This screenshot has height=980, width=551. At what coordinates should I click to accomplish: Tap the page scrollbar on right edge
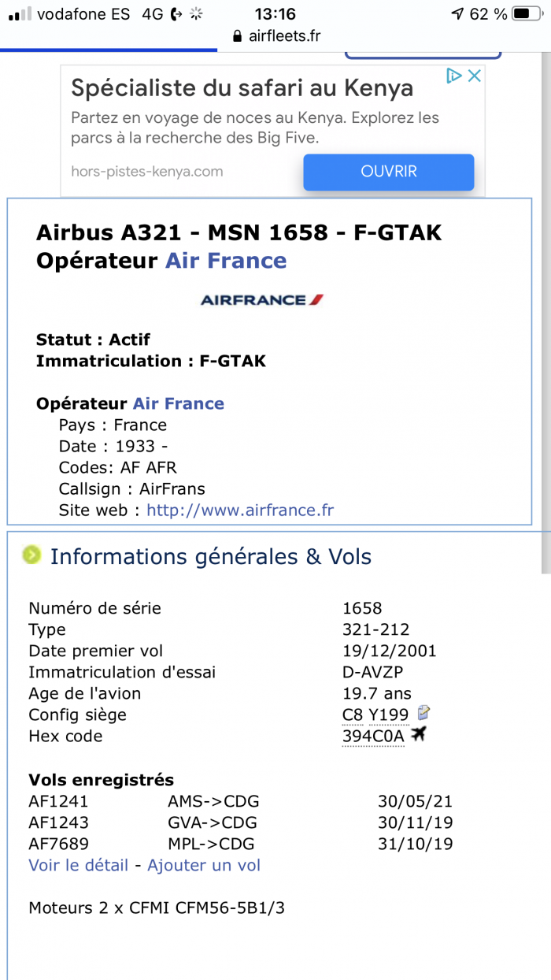coord(546,315)
